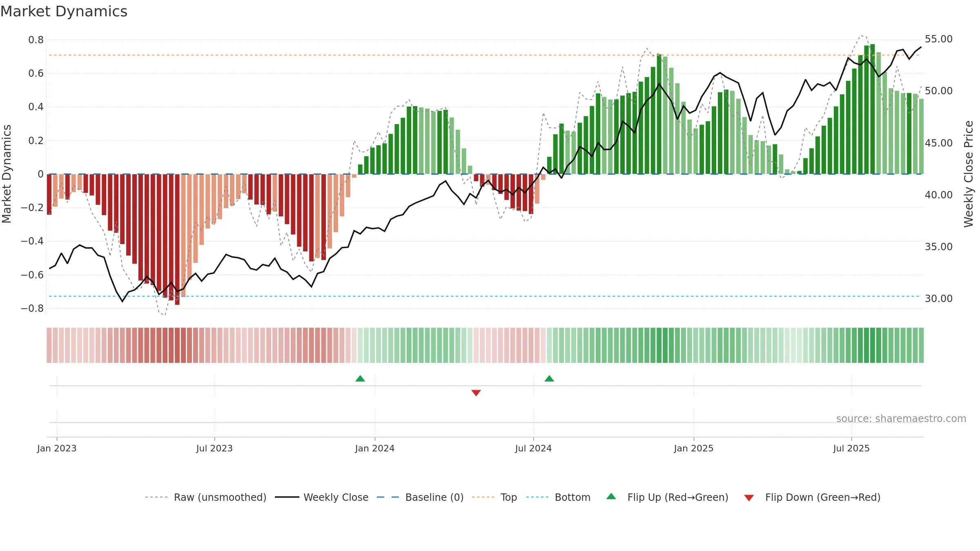Toggle the Flip Up (Red→Green) legend entry
This screenshot has height=551, width=980.
point(667,497)
